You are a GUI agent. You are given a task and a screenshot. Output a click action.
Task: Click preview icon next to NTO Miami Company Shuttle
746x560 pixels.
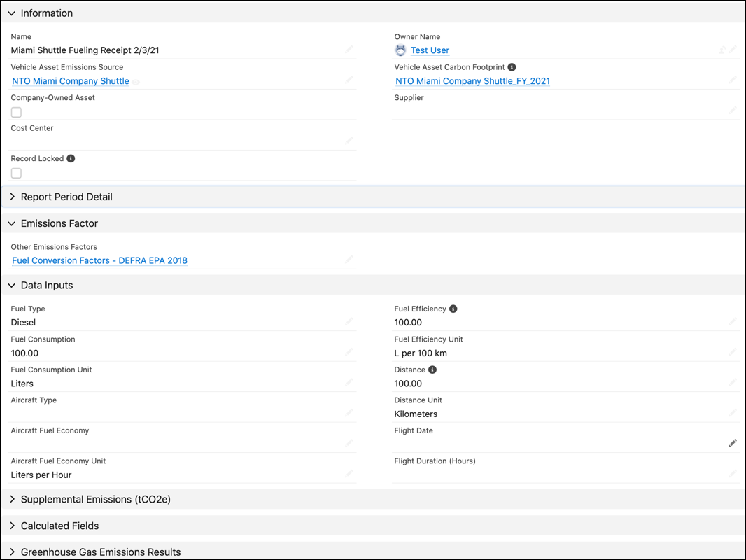pyautogui.click(x=136, y=82)
